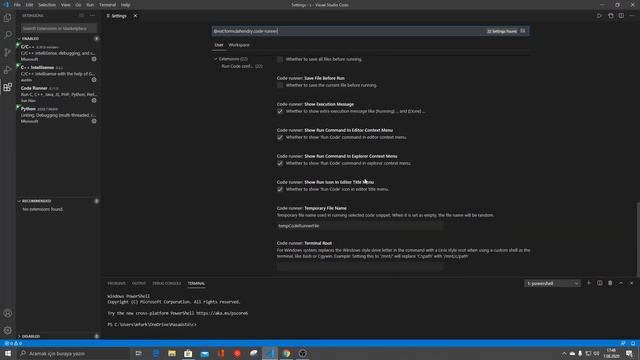Click the Run Code play icon in editor title
This screenshot has height=360, width=640.
coord(599,16)
